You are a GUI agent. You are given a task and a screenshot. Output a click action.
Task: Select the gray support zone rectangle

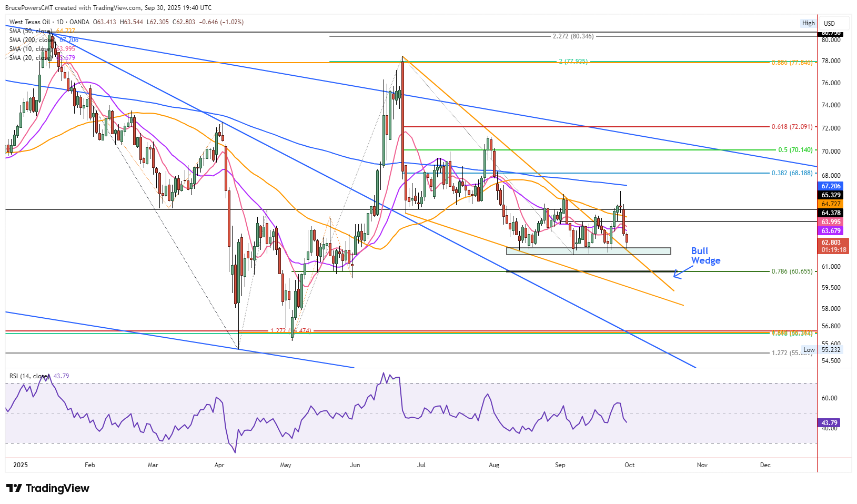pos(588,251)
